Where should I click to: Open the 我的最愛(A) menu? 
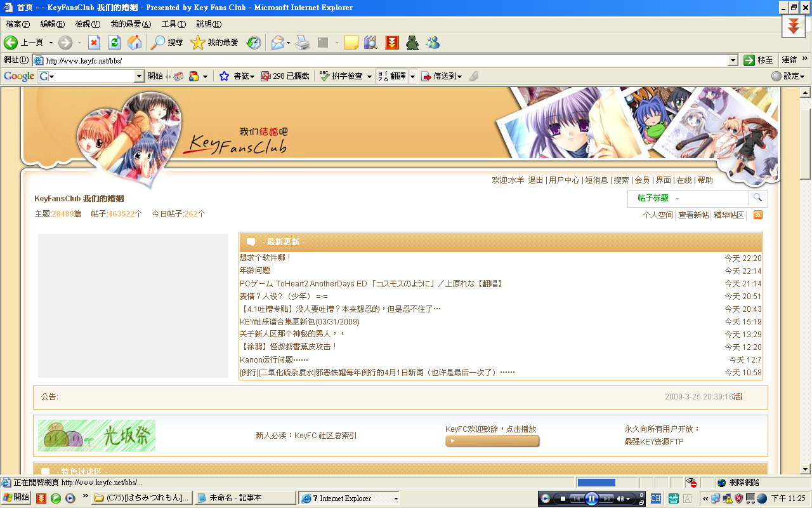coord(131,24)
